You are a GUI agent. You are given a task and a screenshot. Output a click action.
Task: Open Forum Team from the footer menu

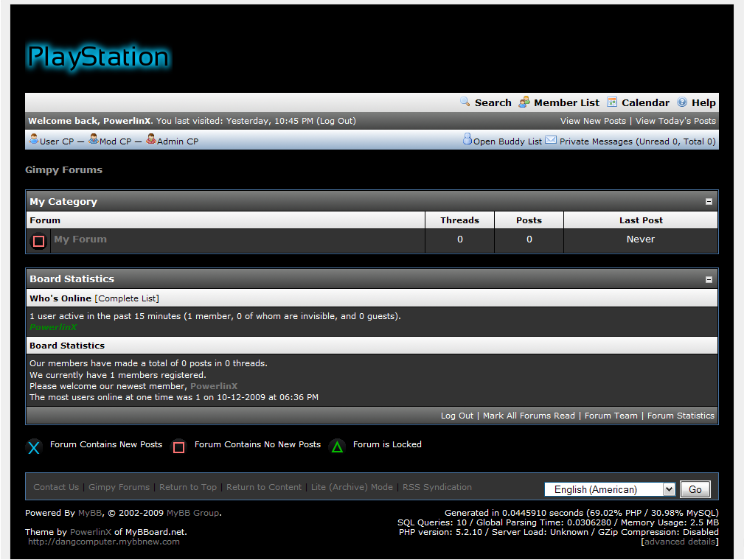point(611,416)
